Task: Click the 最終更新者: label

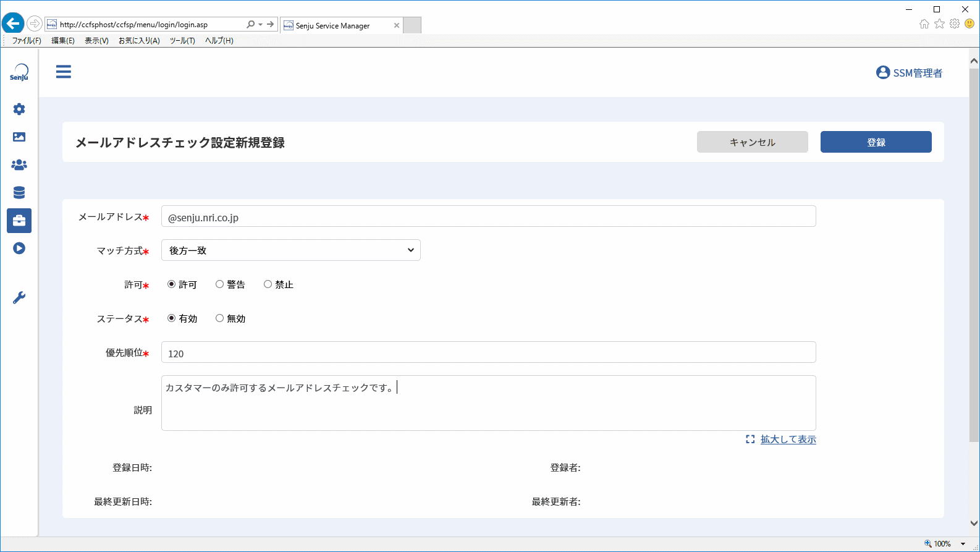Action: [556, 502]
